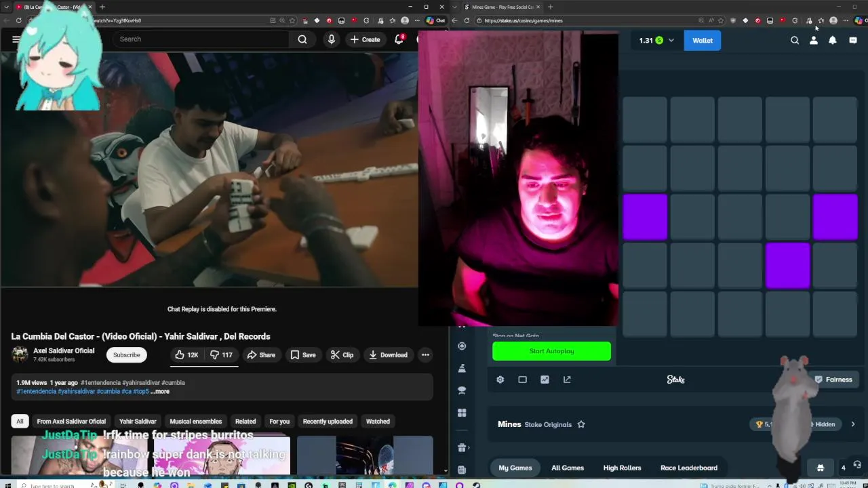
Task: Switch to Race Leaderboard tab
Action: coord(689,468)
